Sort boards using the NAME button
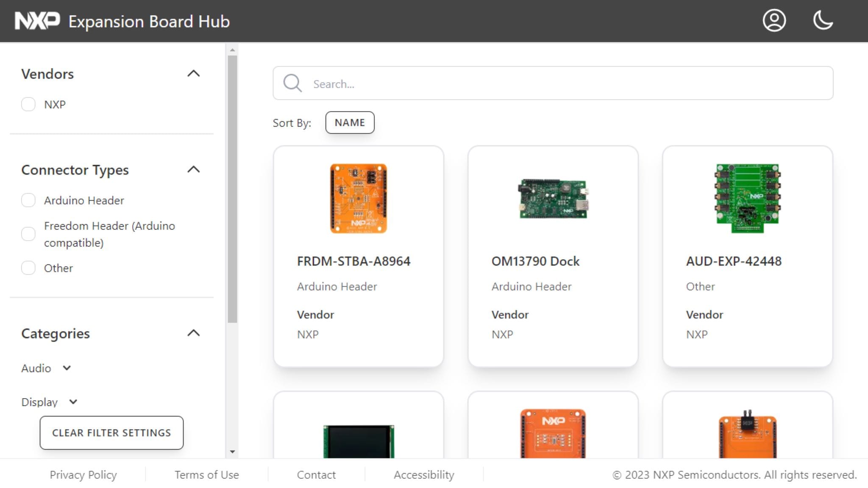Viewport: 868px width, 488px height. 350,122
